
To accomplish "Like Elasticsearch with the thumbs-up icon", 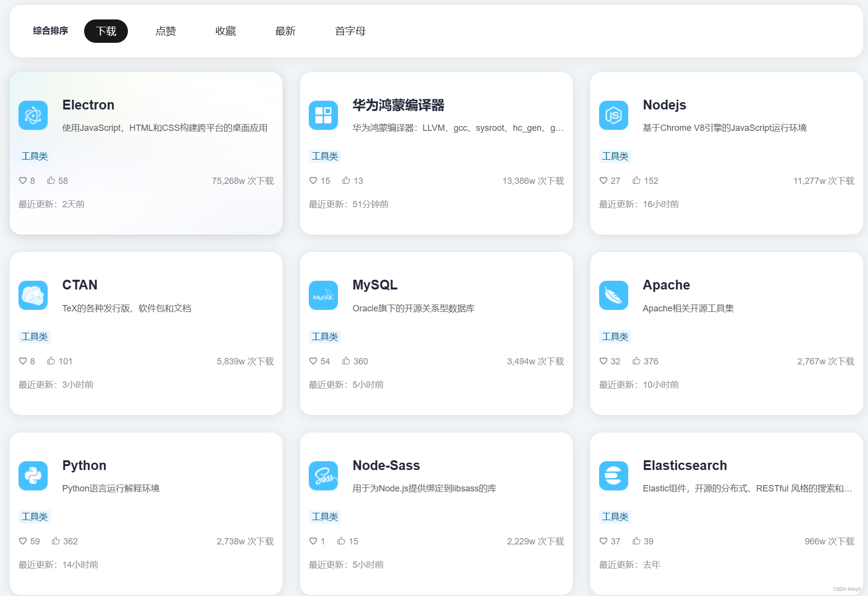I will [637, 541].
